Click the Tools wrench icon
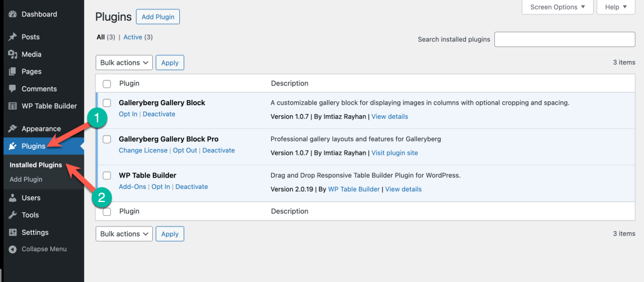This screenshot has width=644, height=282. tap(13, 215)
